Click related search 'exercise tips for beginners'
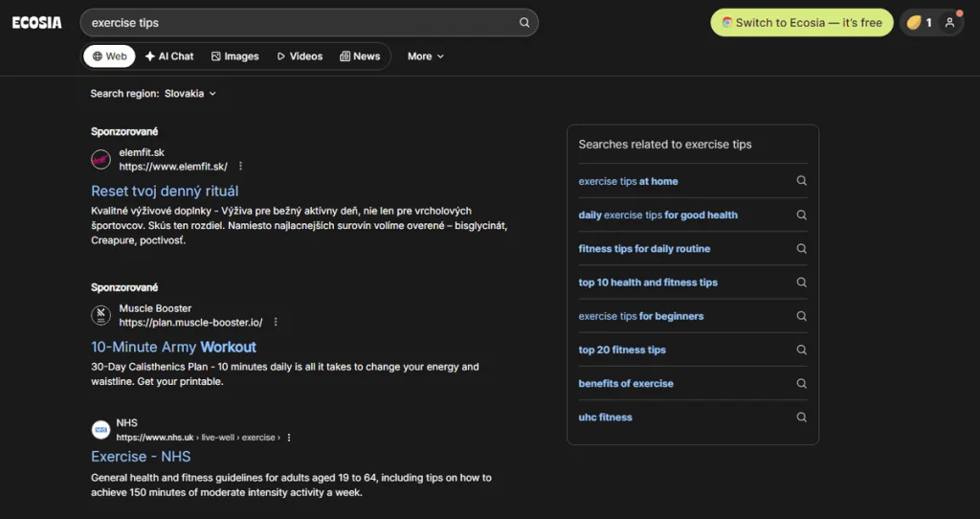980x519 pixels. pyautogui.click(x=641, y=316)
